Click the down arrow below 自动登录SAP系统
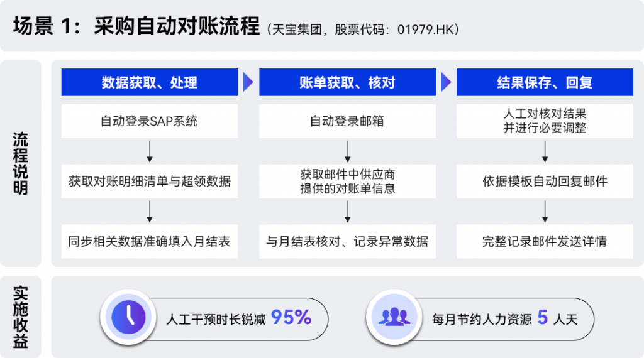The height and width of the screenshot is (358, 644). pos(150,151)
